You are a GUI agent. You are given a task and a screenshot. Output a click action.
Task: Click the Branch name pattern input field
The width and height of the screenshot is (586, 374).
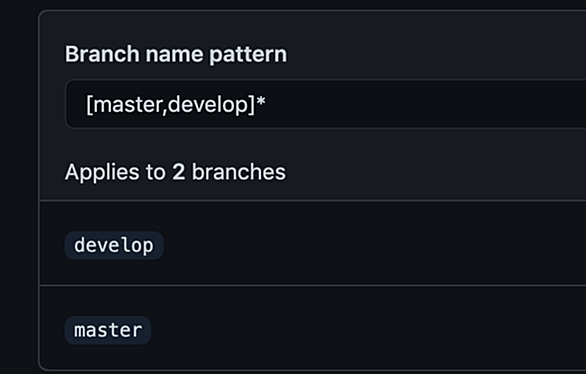[x=326, y=104]
